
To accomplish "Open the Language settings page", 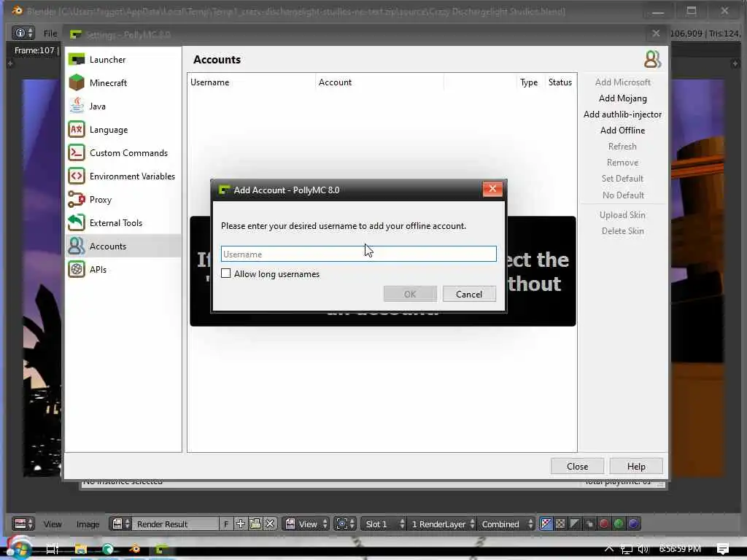I will coord(123,130).
